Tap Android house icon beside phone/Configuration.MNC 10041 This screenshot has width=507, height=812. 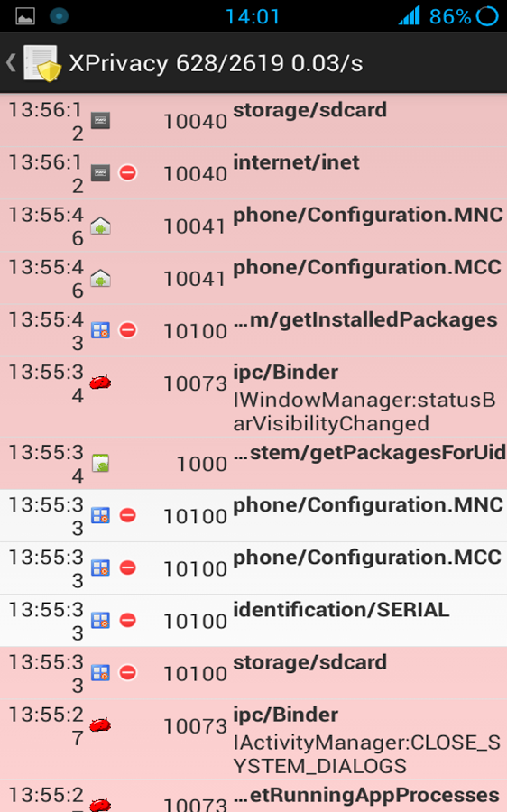coord(100,226)
